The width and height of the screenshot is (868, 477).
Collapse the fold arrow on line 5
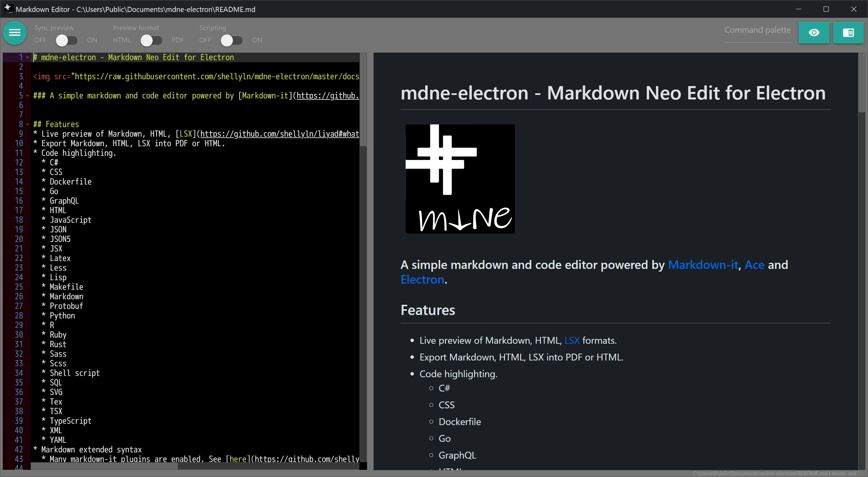tap(28, 96)
